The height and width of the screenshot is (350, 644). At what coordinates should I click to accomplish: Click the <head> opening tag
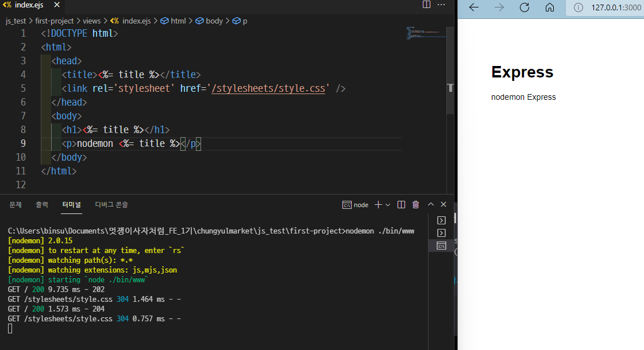67,61
